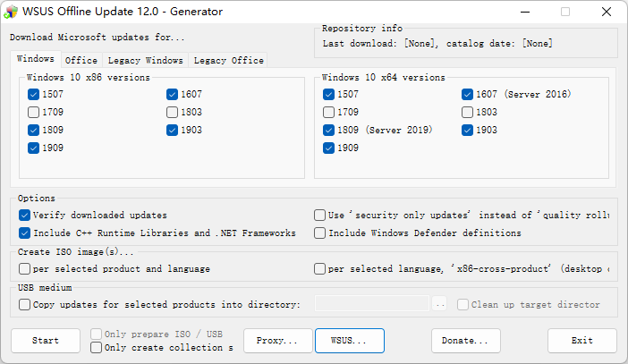Uncheck Windows 10 x86 version 1507
This screenshot has width=628, height=364.
click(33, 95)
